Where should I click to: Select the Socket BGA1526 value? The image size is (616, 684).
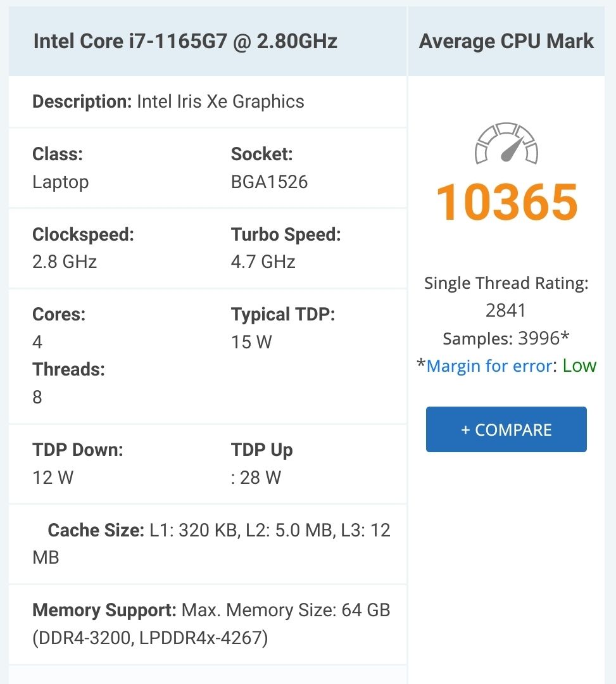[x=269, y=182]
